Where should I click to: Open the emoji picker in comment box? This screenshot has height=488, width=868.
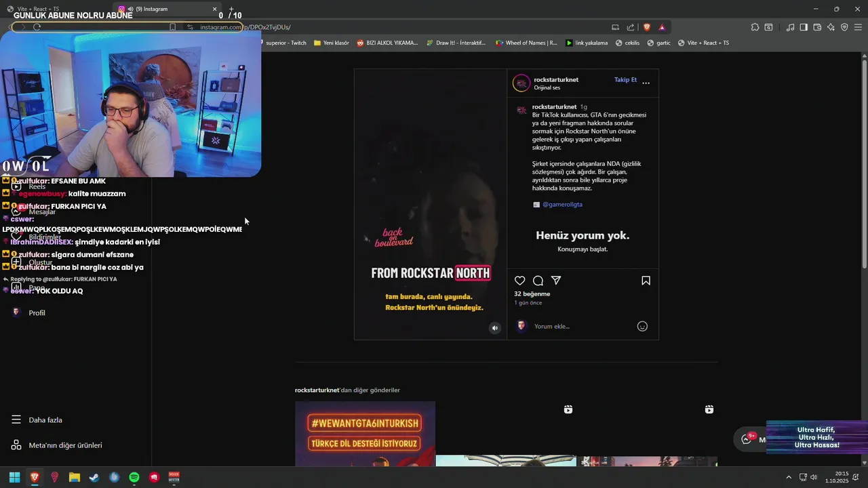click(x=642, y=326)
